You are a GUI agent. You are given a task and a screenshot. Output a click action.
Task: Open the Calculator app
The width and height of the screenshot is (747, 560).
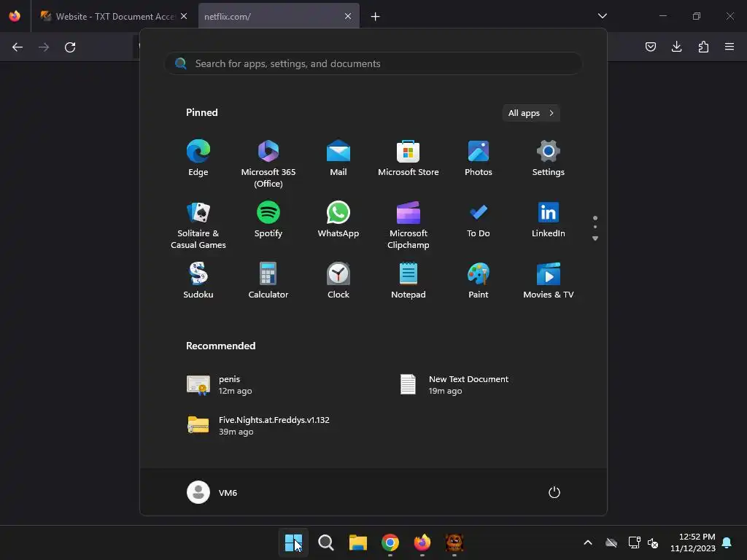click(x=268, y=281)
